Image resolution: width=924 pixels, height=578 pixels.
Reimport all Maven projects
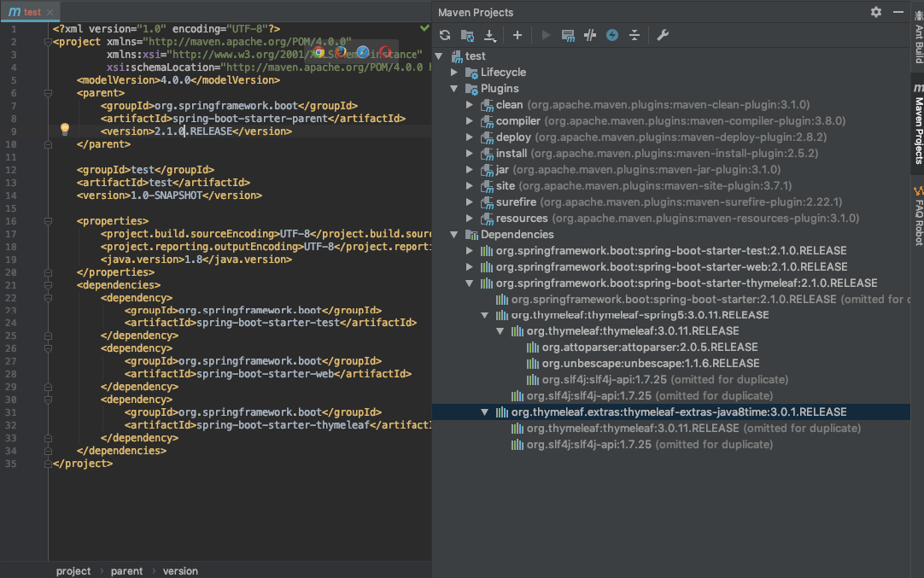[x=444, y=35]
